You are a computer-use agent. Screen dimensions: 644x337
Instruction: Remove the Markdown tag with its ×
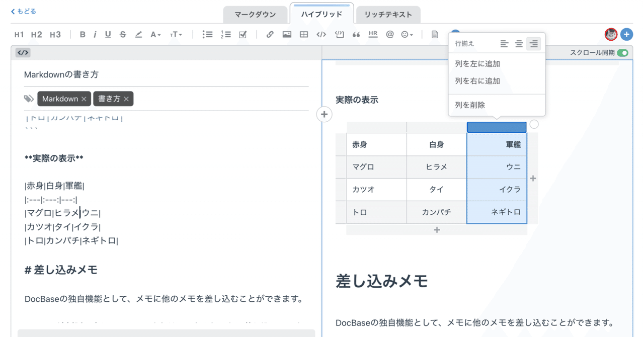tap(84, 99)
